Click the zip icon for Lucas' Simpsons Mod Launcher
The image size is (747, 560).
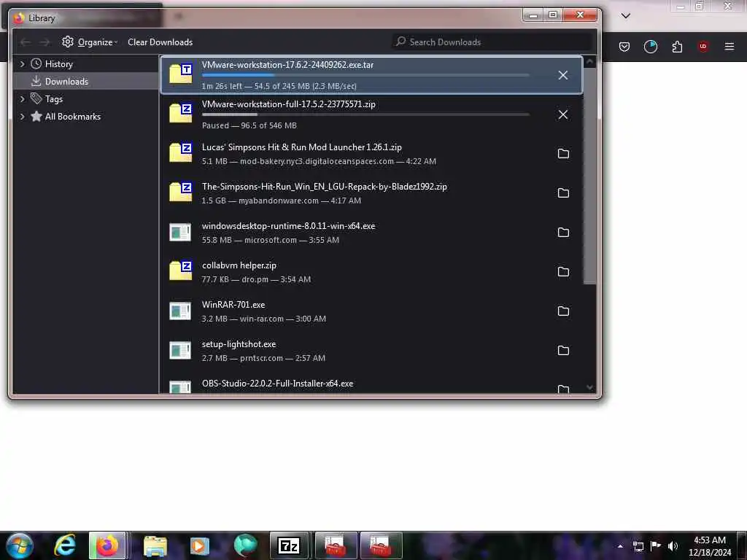click(x=181, y=152)
